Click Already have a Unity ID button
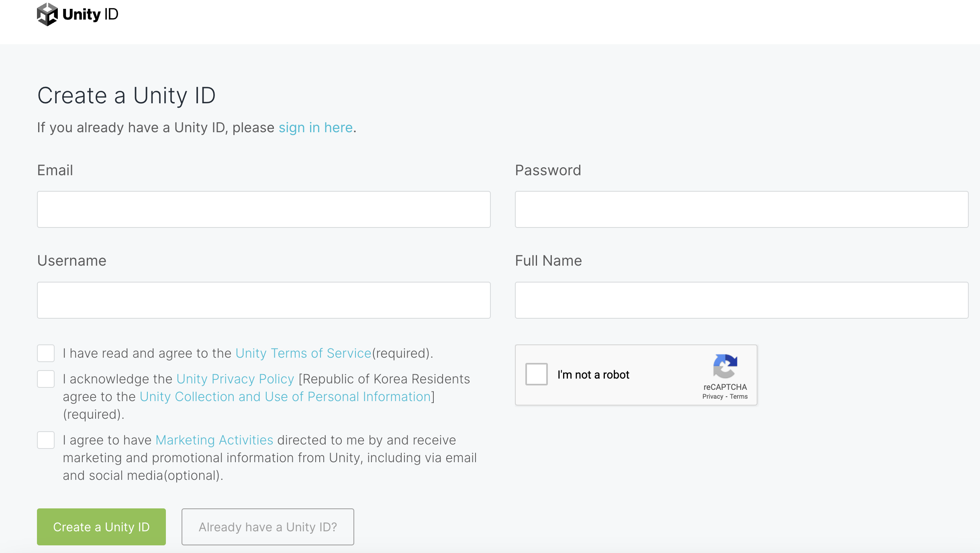Screen dimensions: 980x553 point(268,527)
